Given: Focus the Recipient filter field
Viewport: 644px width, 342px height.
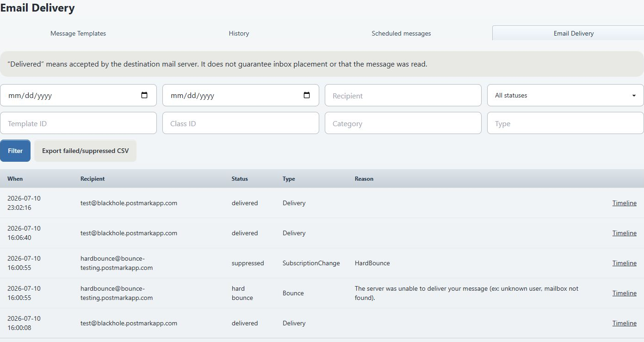Looking at the screenshot, I should (403, 95).
